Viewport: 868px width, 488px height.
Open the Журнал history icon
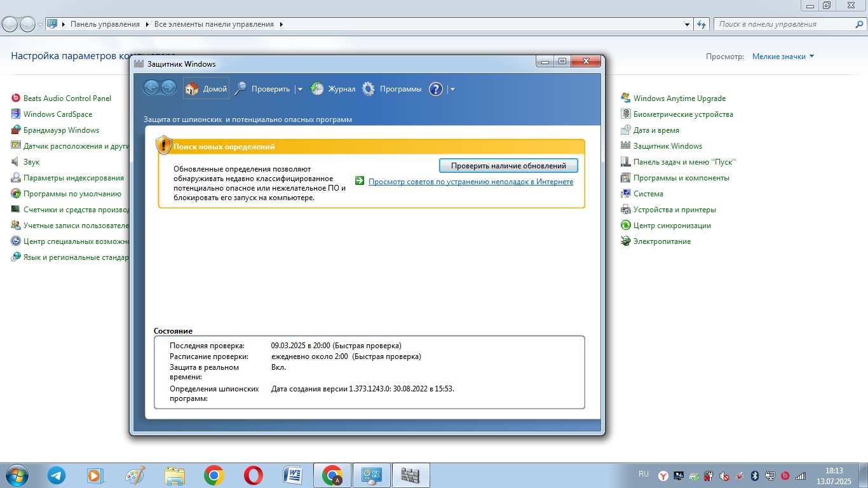click(x=317, y=89)
